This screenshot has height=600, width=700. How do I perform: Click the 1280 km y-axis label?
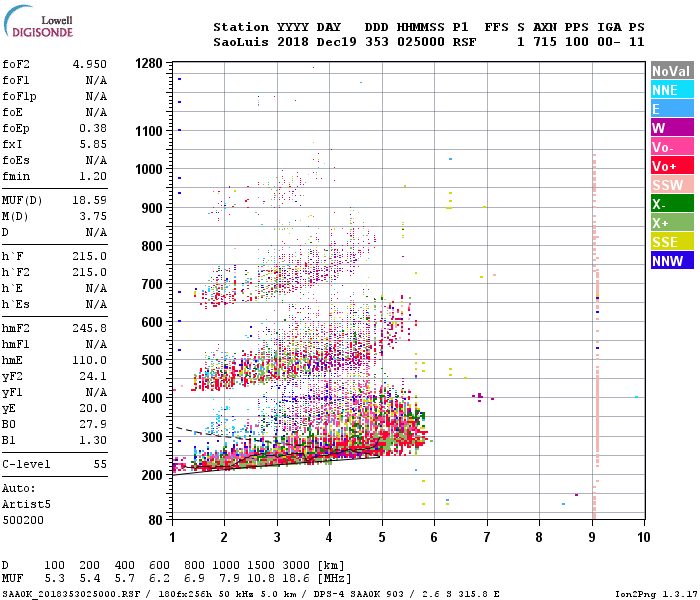pos(149,63)
